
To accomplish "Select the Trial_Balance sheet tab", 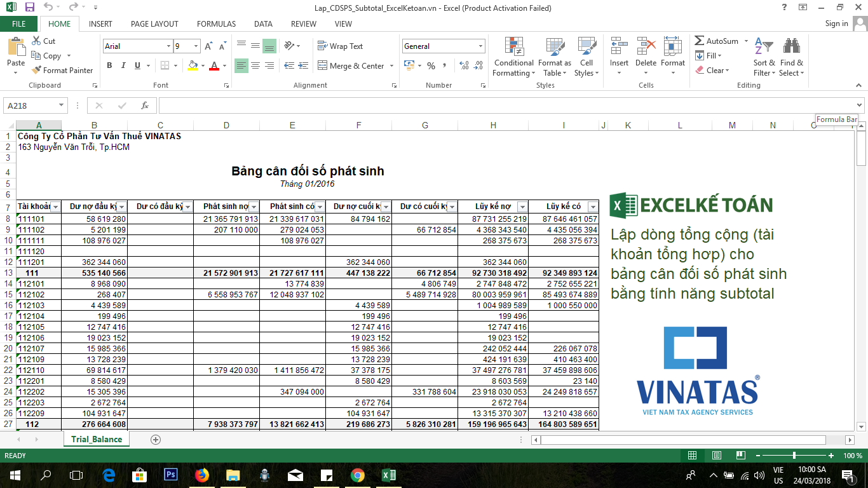I will coord(97,439).
